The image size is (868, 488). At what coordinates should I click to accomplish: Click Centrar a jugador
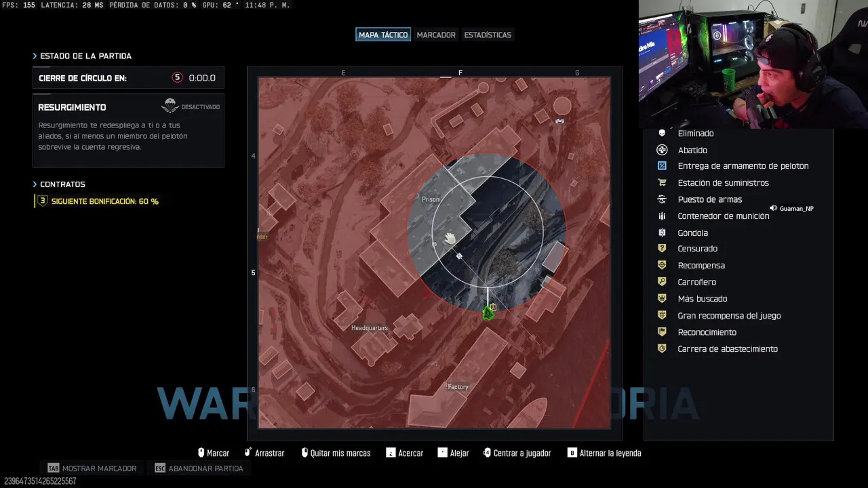coord(517,453)
